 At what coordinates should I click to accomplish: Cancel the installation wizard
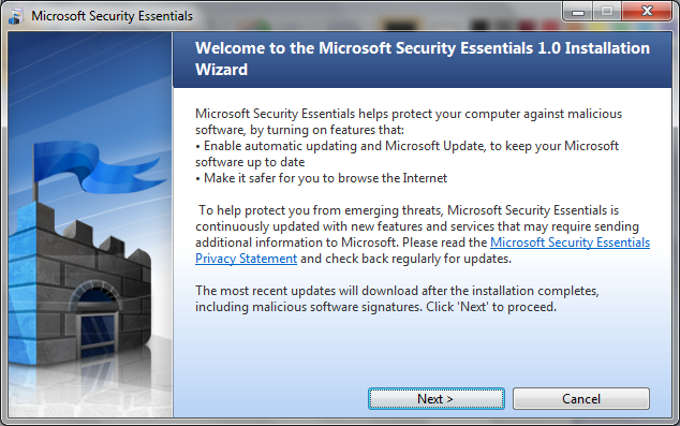581,399
